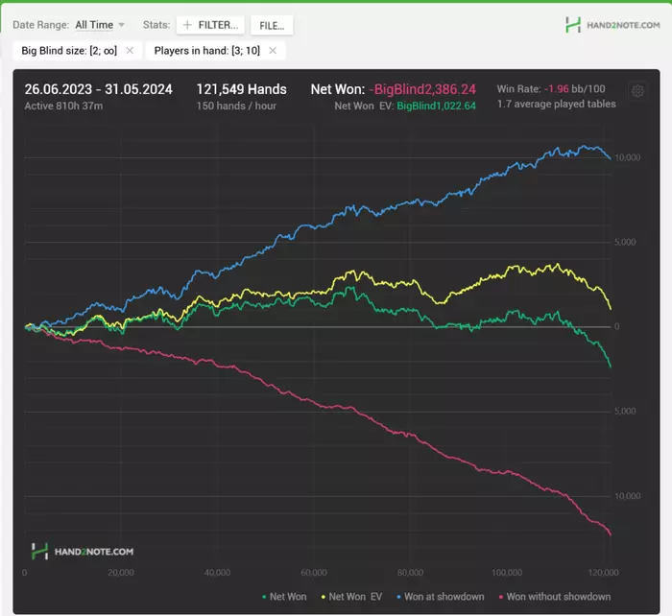Click the plus icon on FILTER button
The image size is (672, 616).
click(187, 25)
